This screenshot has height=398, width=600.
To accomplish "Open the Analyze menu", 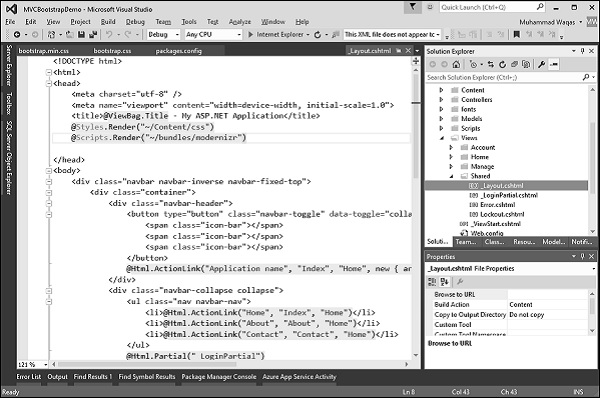I will (x=240, y=22).
